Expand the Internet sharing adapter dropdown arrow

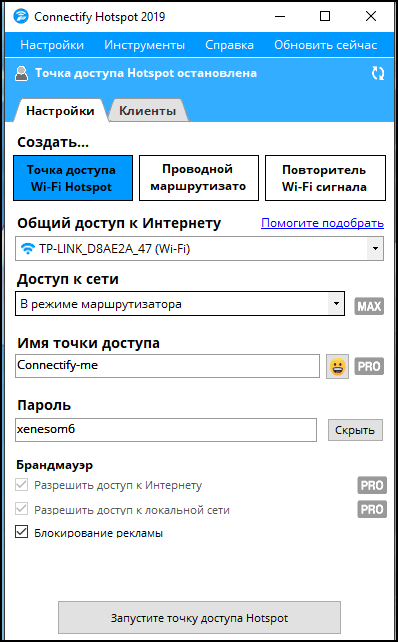375,249
